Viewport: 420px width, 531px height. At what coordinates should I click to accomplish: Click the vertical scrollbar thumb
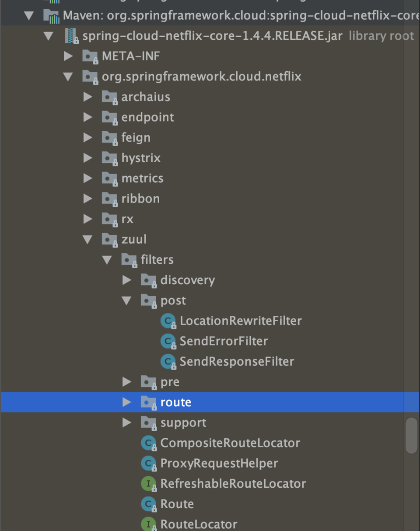click(411, 436)
